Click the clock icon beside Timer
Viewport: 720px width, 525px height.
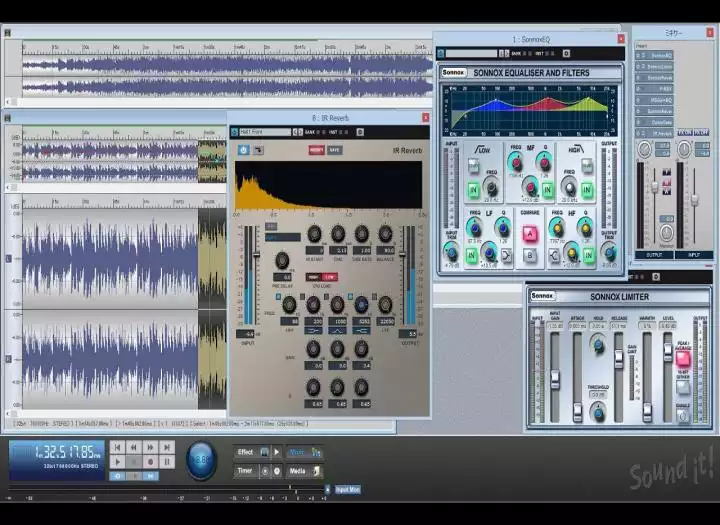tap(277, 471)
